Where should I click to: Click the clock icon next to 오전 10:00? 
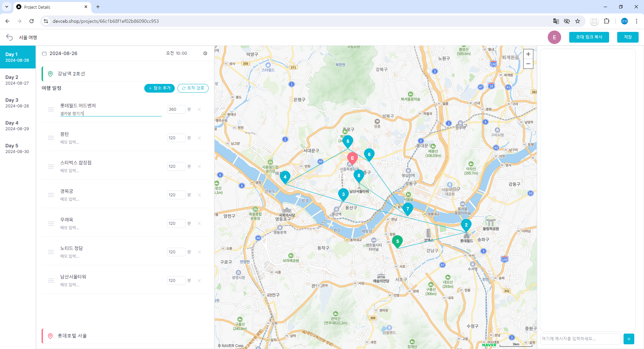[205, 53]
